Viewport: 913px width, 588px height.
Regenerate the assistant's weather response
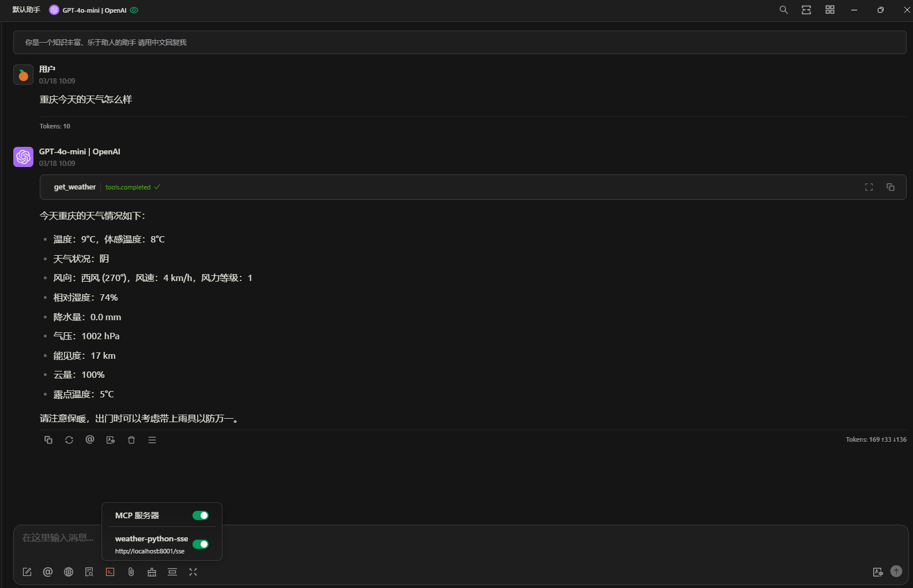(x=69, y=440)
